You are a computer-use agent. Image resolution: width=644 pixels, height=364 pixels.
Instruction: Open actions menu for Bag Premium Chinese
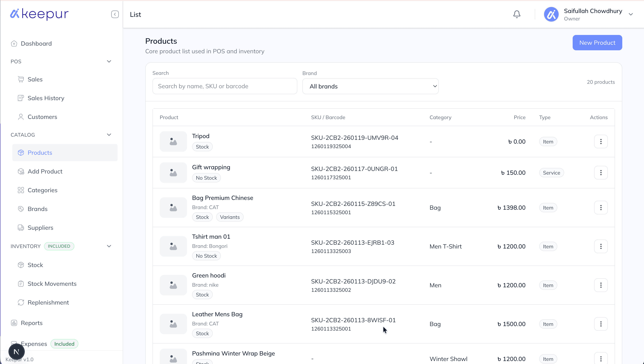[x=601, y=208]
